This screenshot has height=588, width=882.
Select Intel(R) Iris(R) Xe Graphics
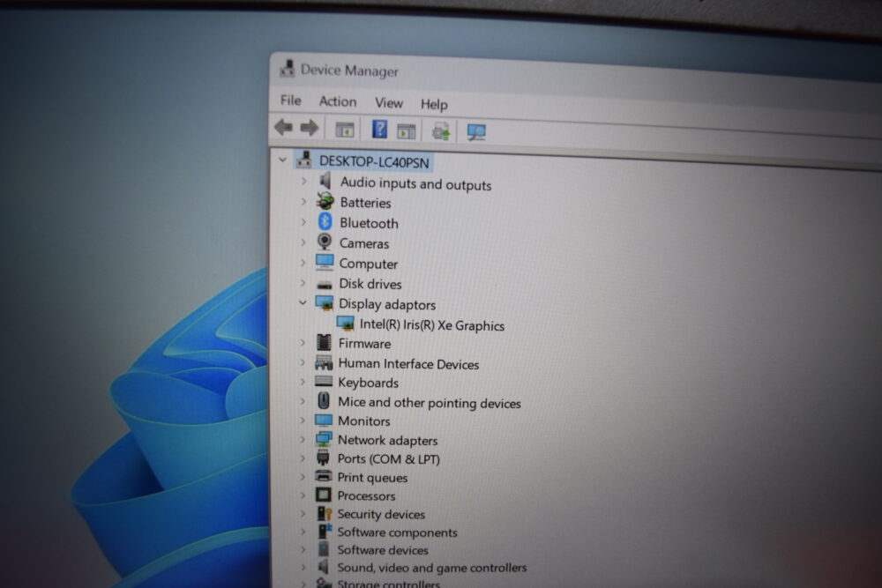[432, 325]
